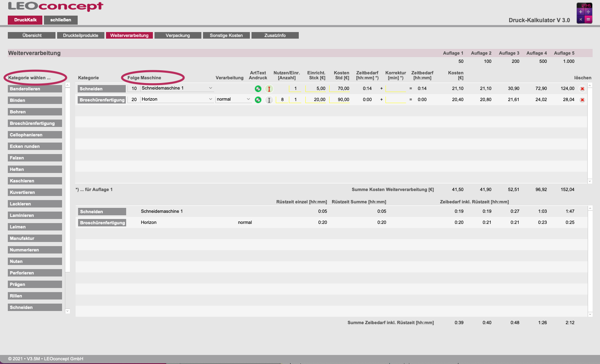Choose Nuten category

tap(35, 261)
